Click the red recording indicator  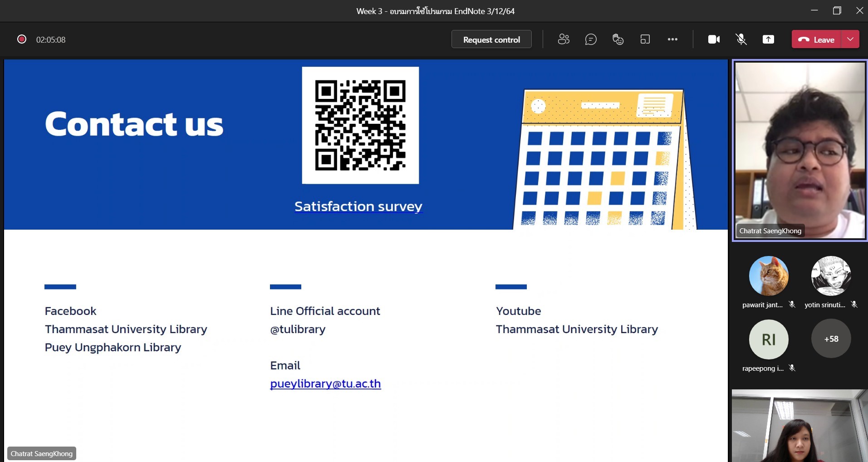(x=21, y=39)
